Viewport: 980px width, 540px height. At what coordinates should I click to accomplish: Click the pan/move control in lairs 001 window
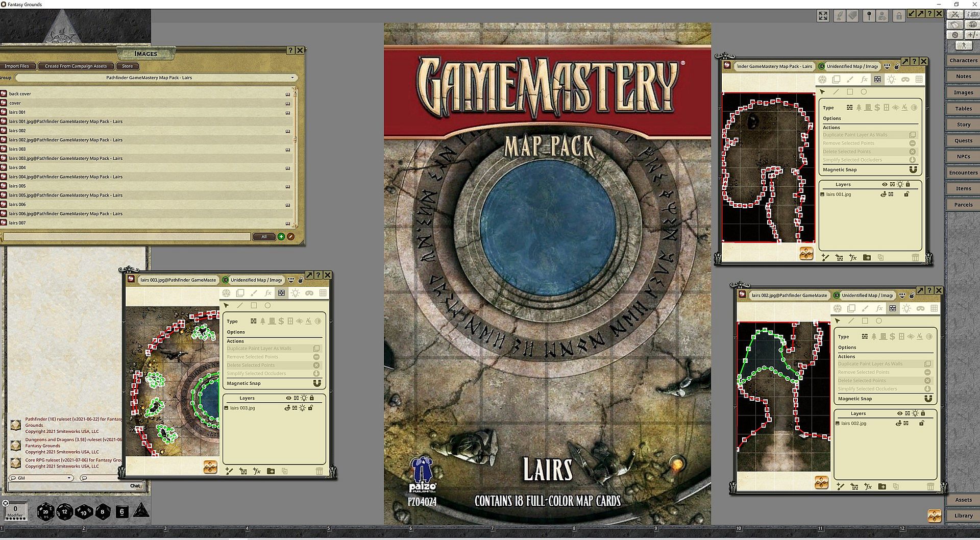point(806,253)
